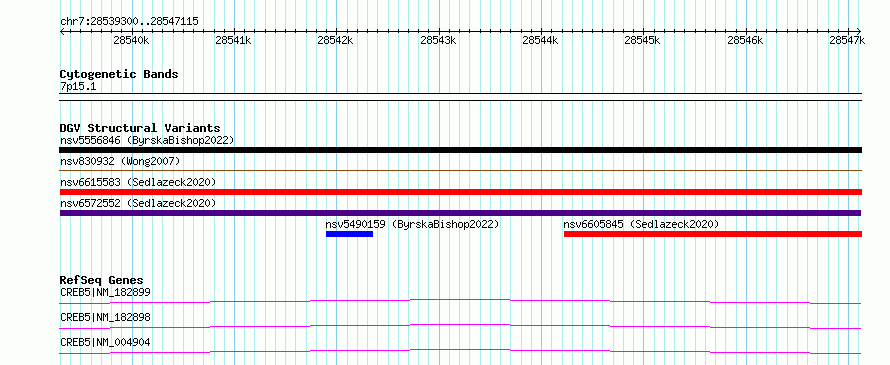Click the 28541k ruler tick label
The width and height of the screenshot is (890, 365).
click(233, 40)
